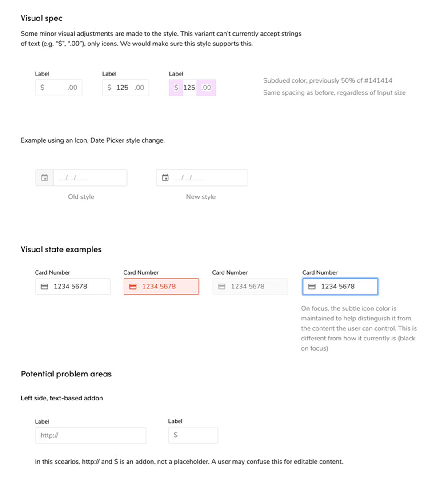Select the red error Card Number value
Image resolution: width=448 pixels, height=480 pixels.
[159, 287]
